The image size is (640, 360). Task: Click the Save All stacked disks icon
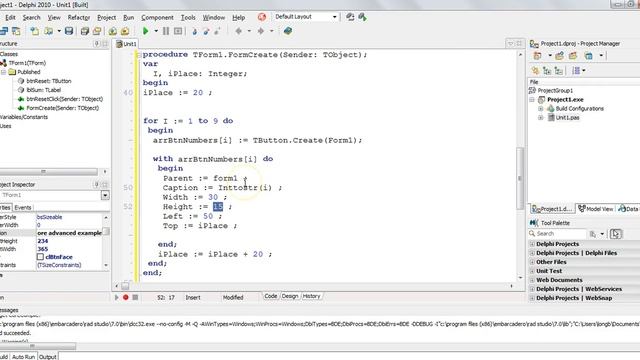pos(84,31)
